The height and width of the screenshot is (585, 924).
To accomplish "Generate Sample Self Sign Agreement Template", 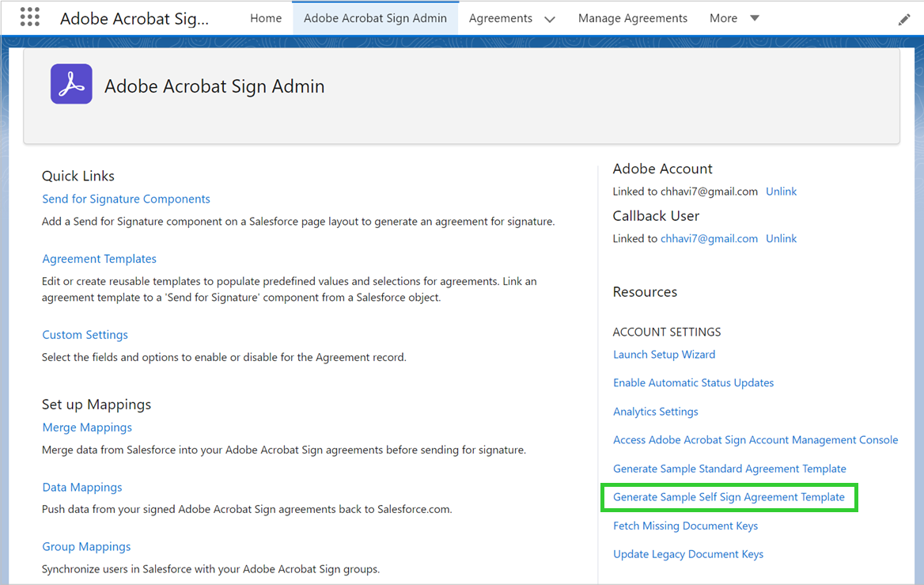I will click(x=729, y=497).
